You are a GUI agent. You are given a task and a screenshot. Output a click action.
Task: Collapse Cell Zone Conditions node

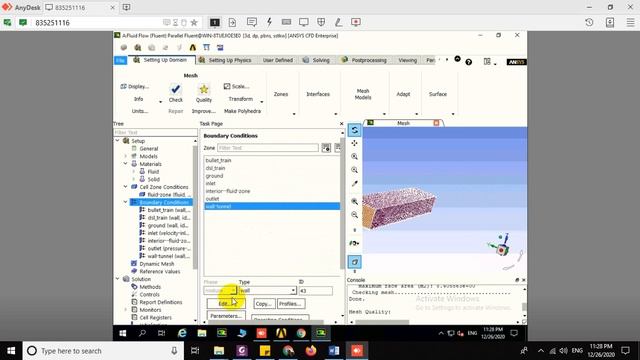coord(126,187)
